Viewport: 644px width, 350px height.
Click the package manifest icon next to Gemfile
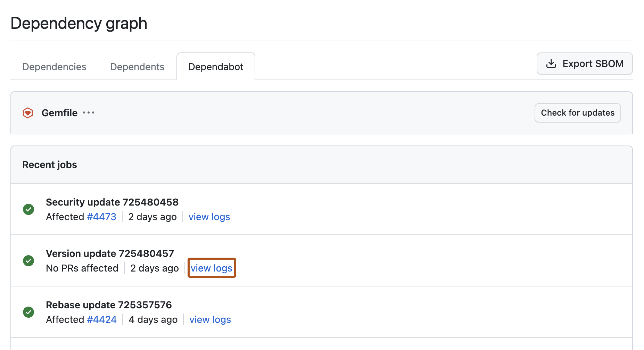coord(27,113)
